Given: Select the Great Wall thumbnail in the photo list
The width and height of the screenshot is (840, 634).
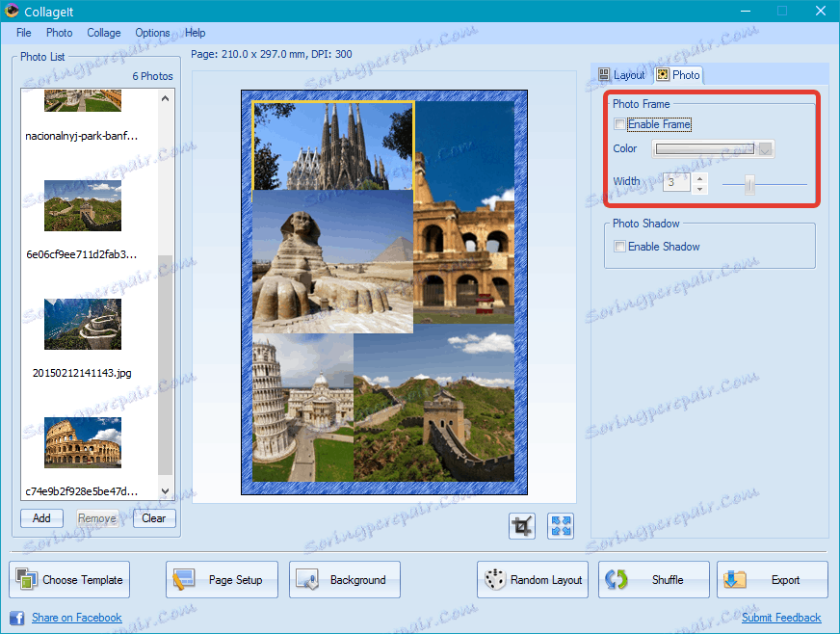Looking at the screenshot, I should pyautogui.click(x=83, y=206).
